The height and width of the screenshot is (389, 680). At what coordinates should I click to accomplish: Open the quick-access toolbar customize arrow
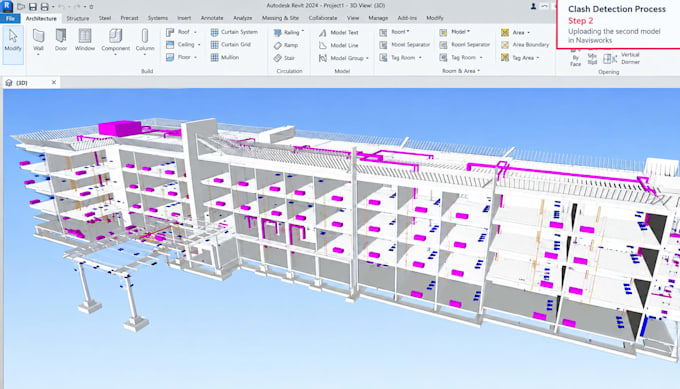click(91, 7)
